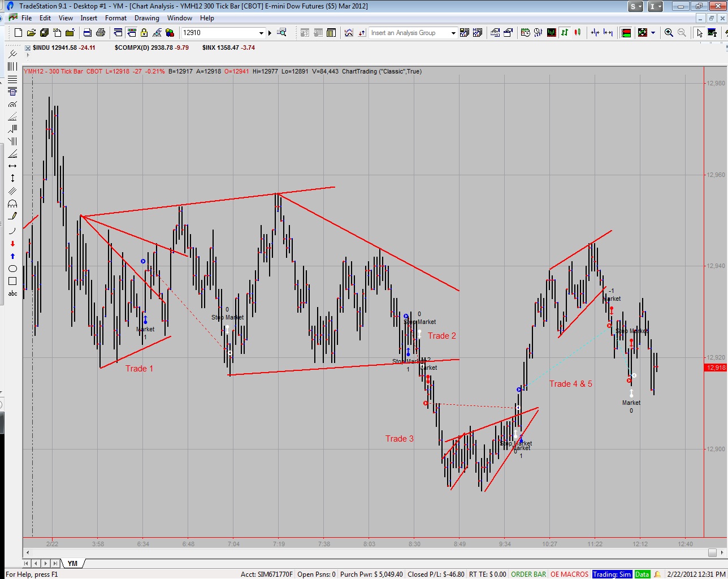Click the horizontal scrollbar left arrow

27,552
